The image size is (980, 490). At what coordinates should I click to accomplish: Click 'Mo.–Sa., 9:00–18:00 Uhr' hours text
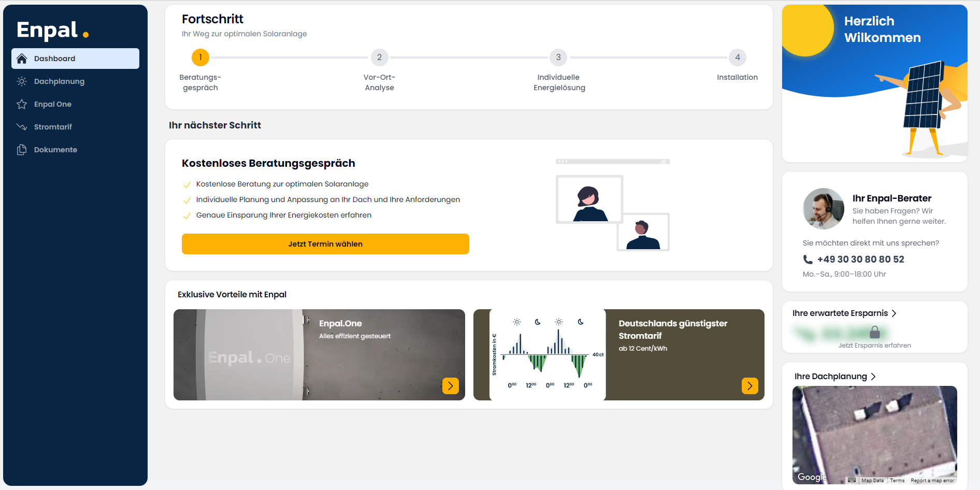tap(844, 274)
